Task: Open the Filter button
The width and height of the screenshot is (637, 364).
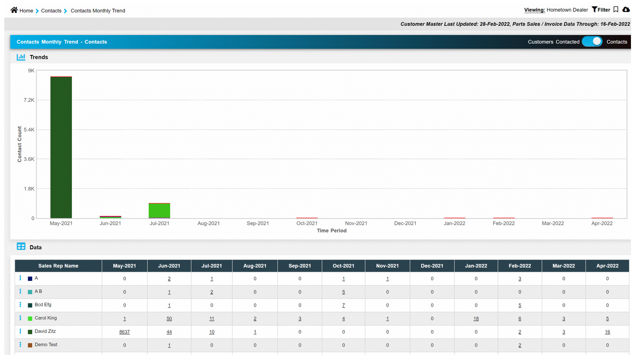Action: [601, 9]
